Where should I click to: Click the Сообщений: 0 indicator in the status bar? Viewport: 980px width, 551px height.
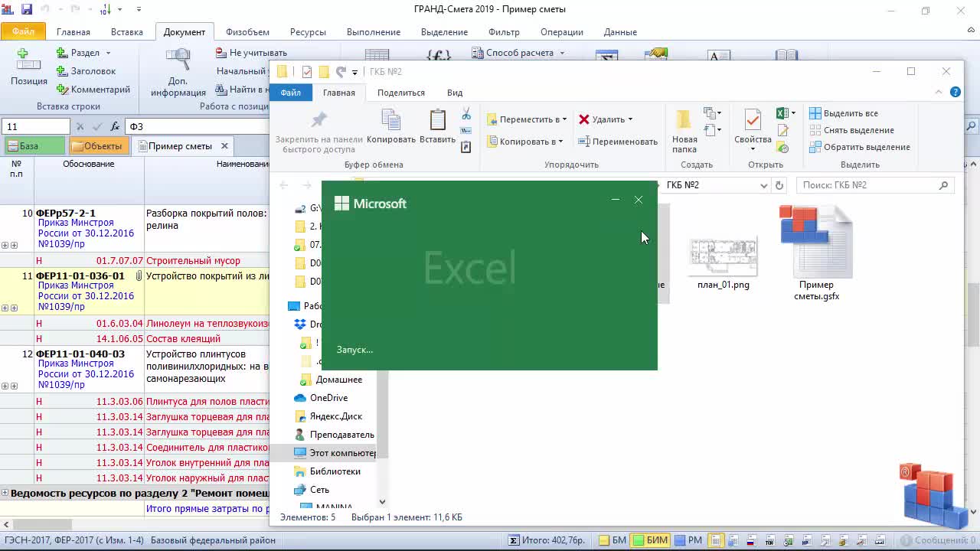[x=939, y=540]
